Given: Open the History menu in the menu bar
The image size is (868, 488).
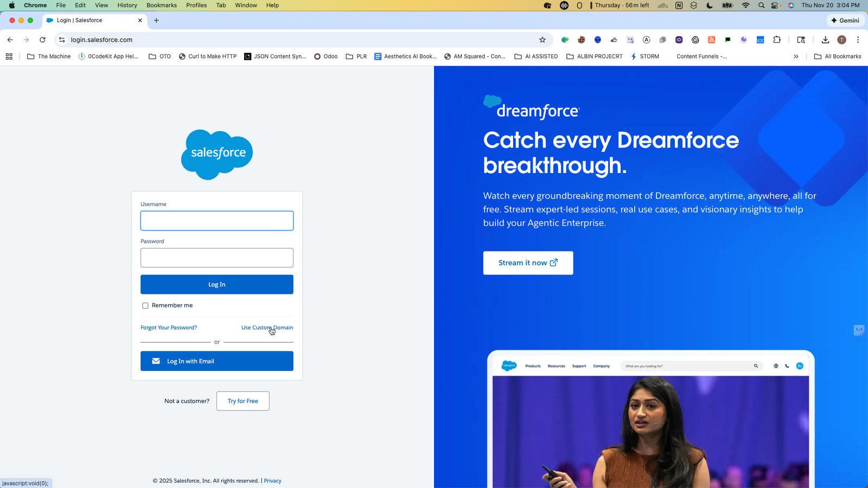Looking at the screenshot, I should (x=127, y=5).
